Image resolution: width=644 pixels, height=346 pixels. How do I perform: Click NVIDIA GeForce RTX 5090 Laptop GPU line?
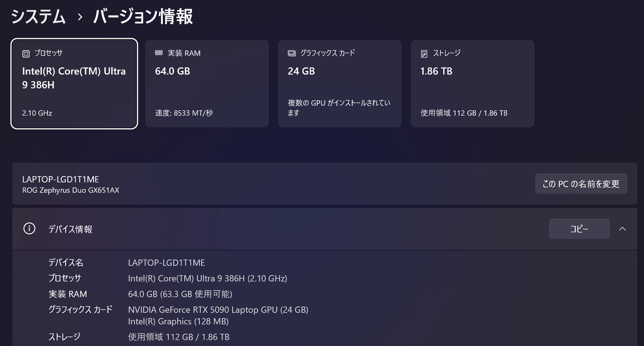(x=218, y=309)
